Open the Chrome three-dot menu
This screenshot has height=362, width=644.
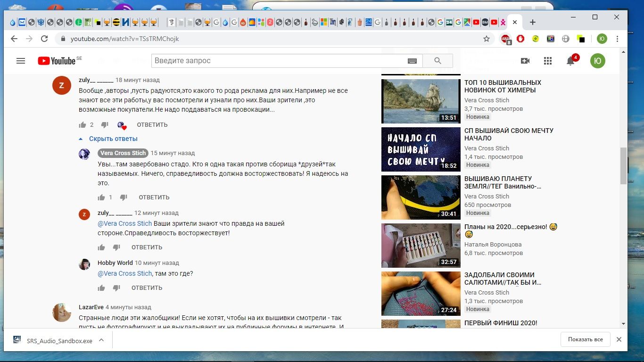coord(618,39)
